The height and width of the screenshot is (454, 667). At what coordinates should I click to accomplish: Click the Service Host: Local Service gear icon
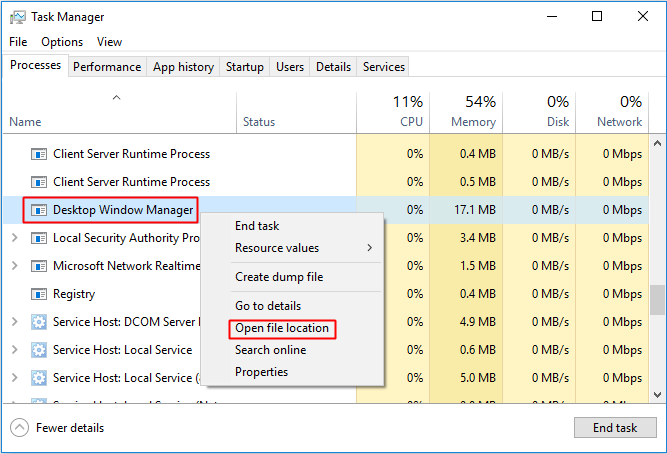tap(39, 350)
